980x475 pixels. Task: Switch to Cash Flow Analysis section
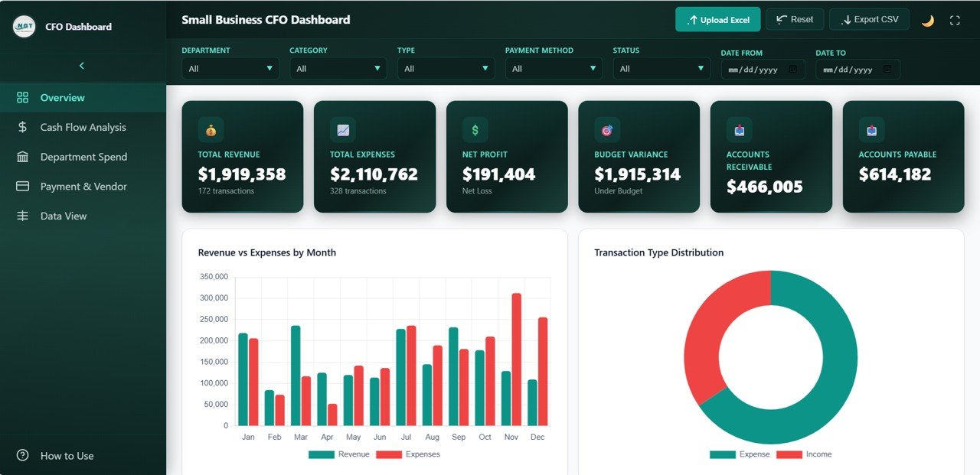83,127
